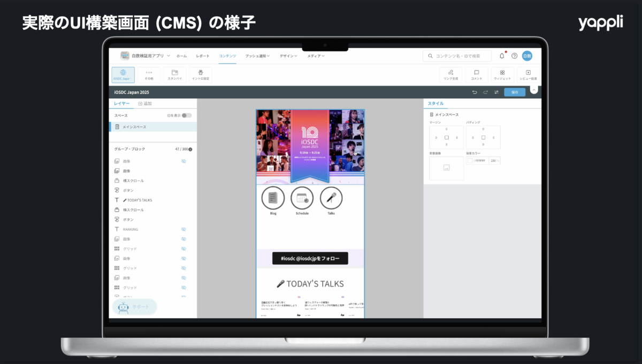This screenshot has height=364, width=642.
Task: Toggle visibility of the RANKING layer
Action: [184, 229]
